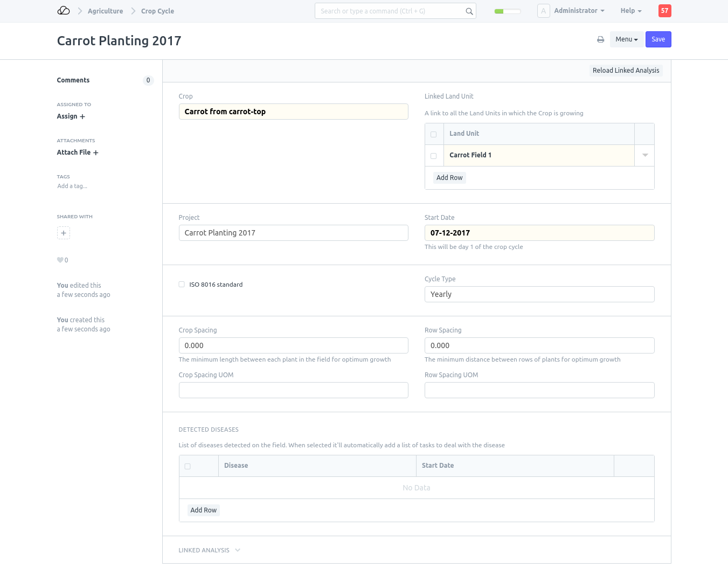Click Reload Linked Analysis button
The width and height of the screenshot is (728, 575).
(x=626, y=71)
